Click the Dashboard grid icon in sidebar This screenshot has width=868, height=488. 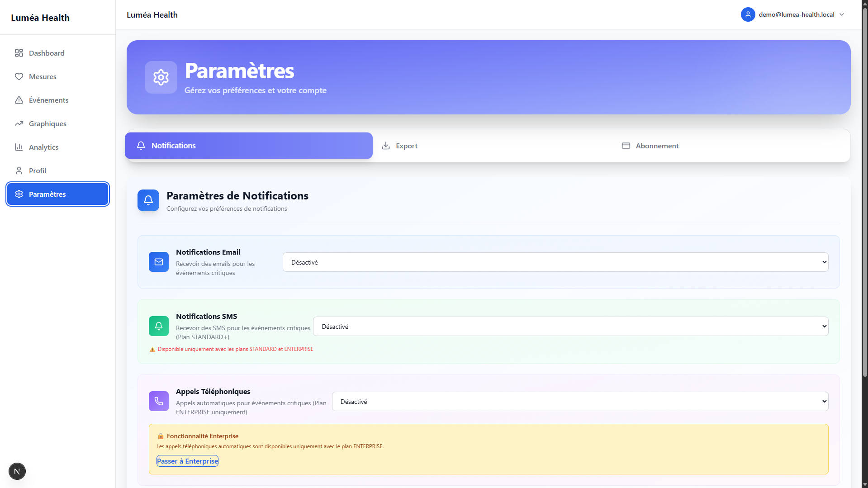click(19, 53)
